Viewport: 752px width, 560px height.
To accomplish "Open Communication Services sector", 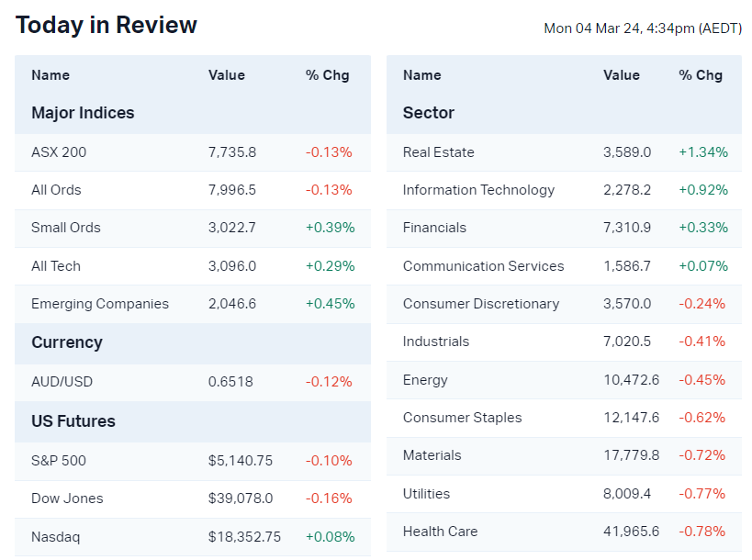I will [483, 266].
